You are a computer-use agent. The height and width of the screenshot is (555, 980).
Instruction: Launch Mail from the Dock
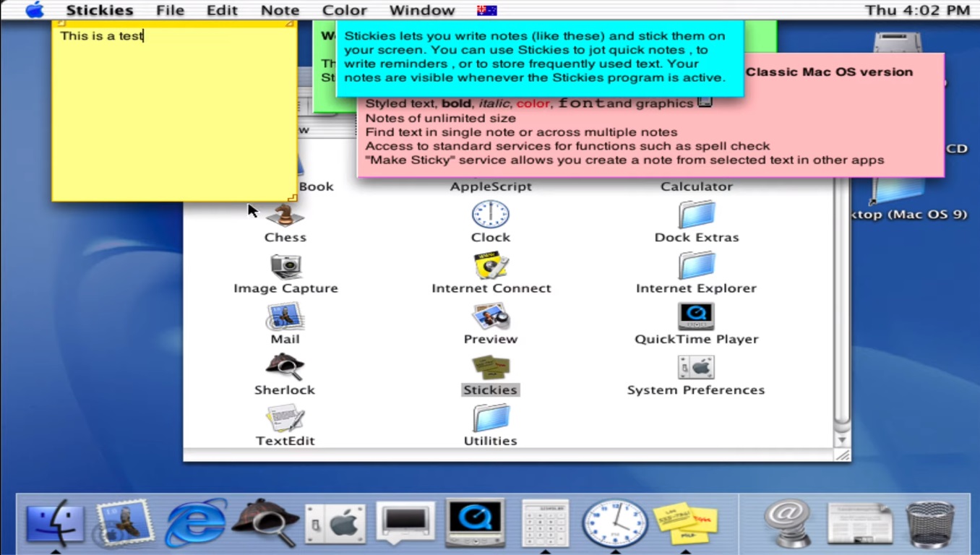tap(124, 522)
